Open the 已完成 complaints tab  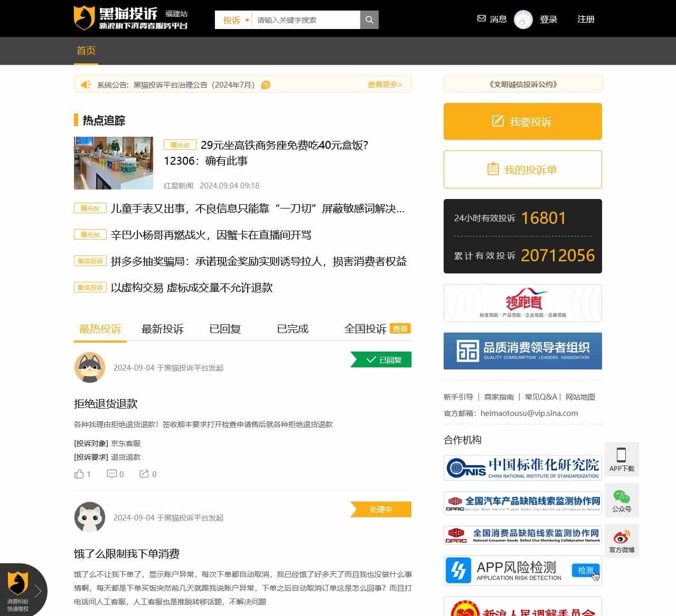pos(292,329)
